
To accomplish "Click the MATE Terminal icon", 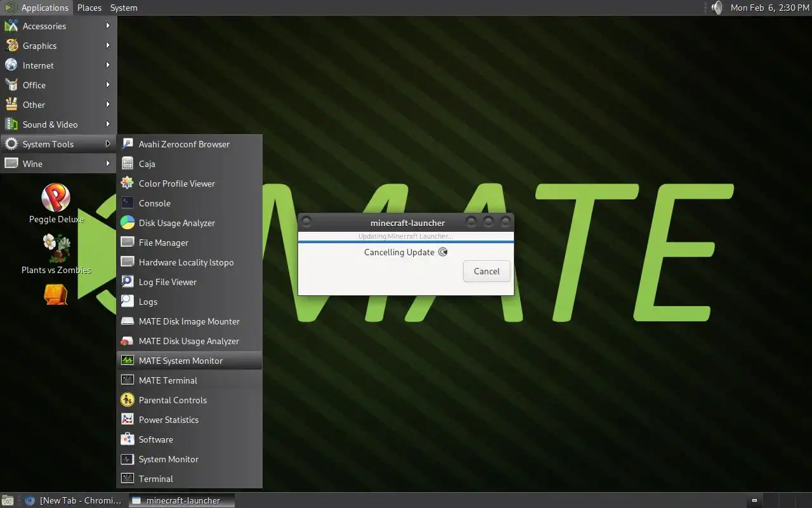I will tap(128, 380).
